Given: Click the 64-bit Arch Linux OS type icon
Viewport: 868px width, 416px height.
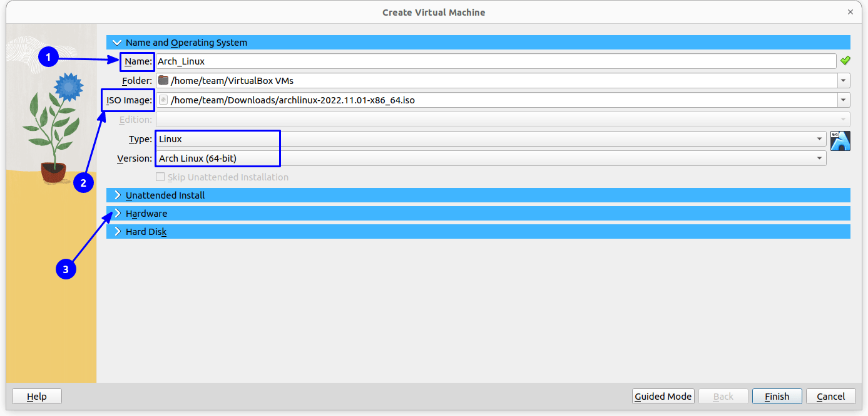Looking at the screenshot, I should (840, 141).
